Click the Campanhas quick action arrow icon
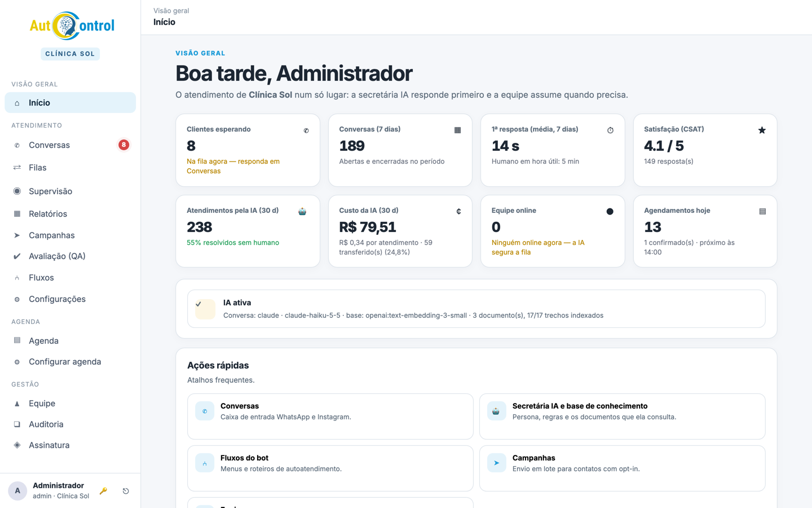The width and height of the screenshot is (812, 508). pos(497,463)
